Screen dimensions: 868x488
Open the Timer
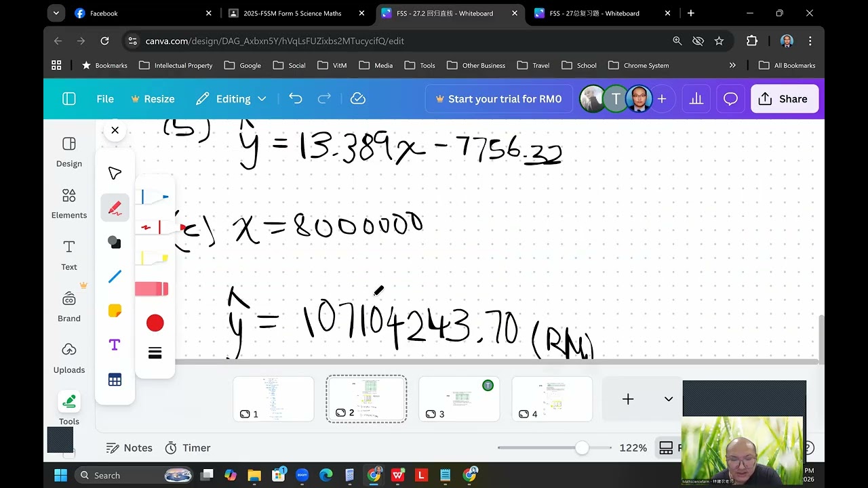pyautogui.click(x=188, y=448)
